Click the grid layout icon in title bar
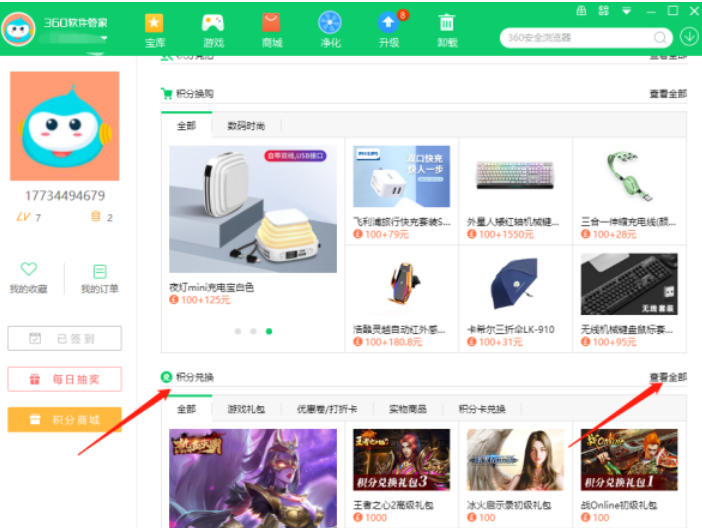 click(x=604, y=10)
